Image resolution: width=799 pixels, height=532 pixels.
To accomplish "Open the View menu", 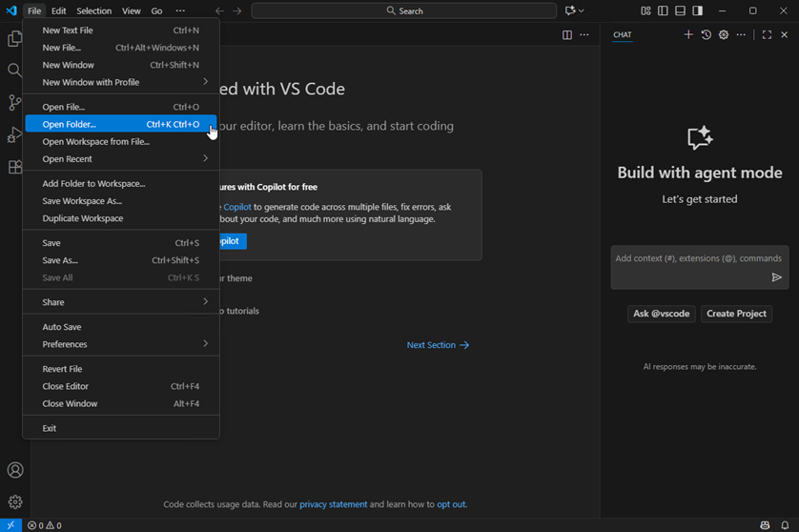I will point(131,10).
